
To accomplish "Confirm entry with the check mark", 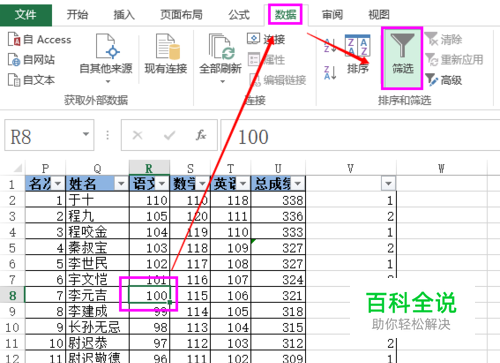I will pyautogui.click(x=170, y=135).
